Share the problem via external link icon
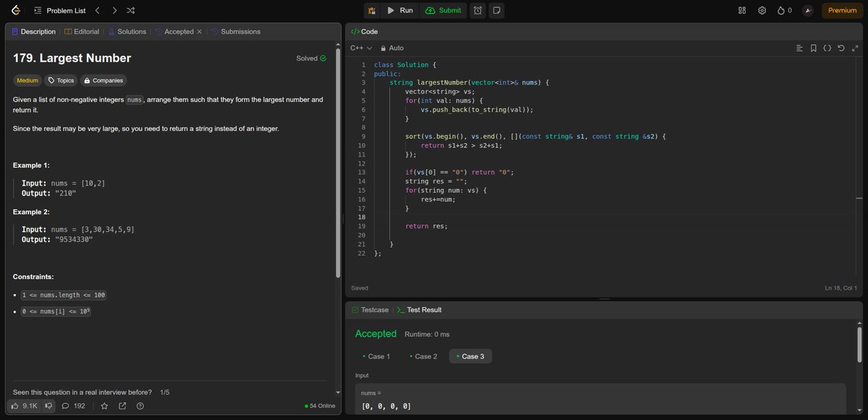868x420 pixels. 122,406
